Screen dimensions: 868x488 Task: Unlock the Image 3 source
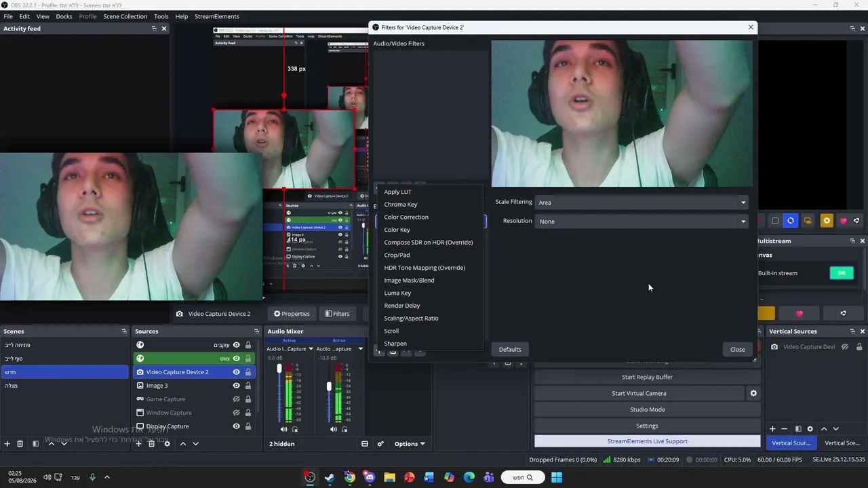click(x=248, y=386)
